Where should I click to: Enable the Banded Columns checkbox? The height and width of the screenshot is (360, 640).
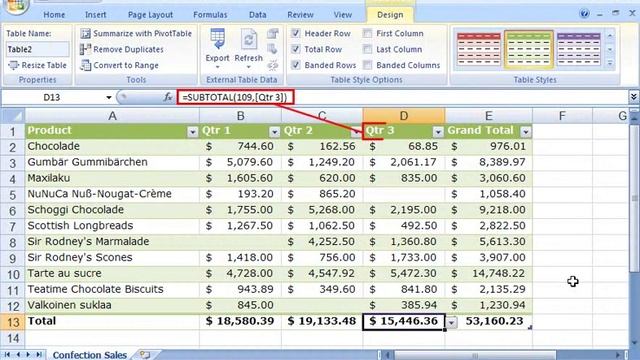[367, 65]
